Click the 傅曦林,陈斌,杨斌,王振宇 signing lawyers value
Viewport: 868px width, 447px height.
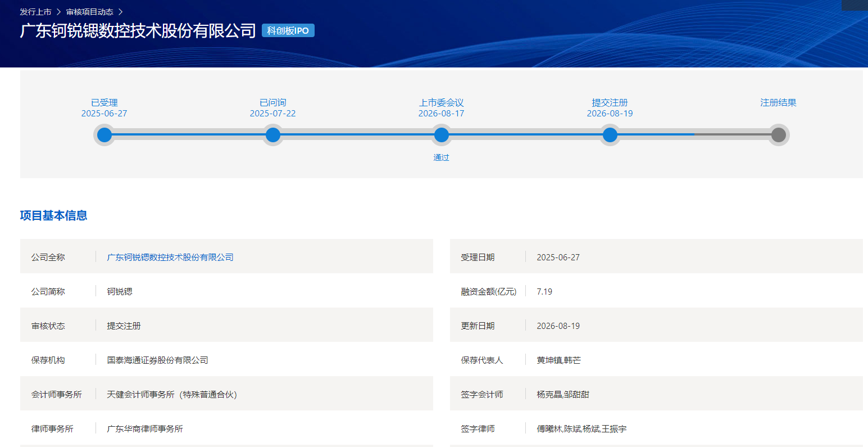pos(582,429)
